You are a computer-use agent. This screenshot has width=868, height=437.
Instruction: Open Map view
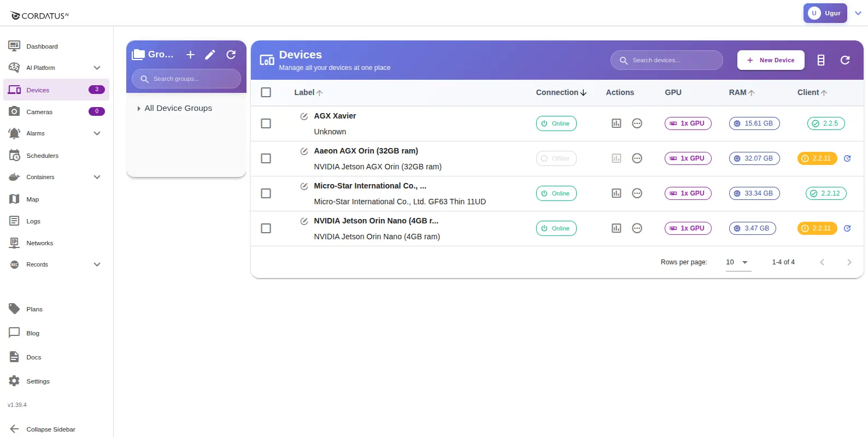pyautogui.click(x=56, y=199)
